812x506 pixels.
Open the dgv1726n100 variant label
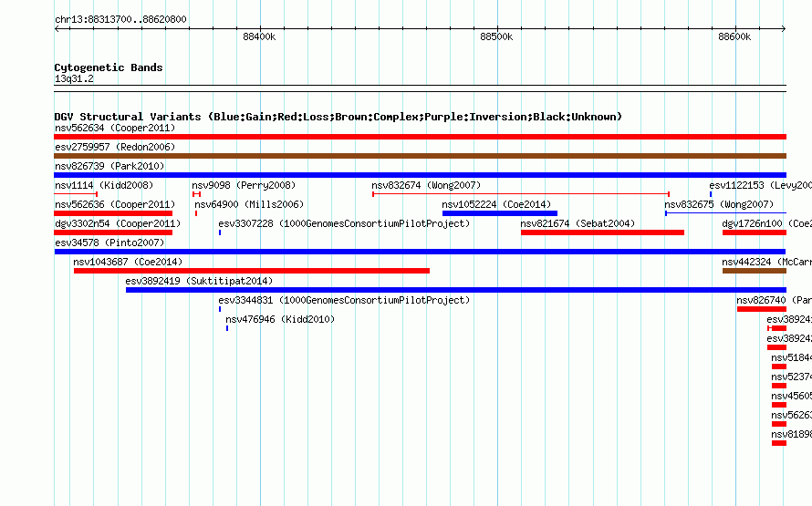click(x=766, y=223)
